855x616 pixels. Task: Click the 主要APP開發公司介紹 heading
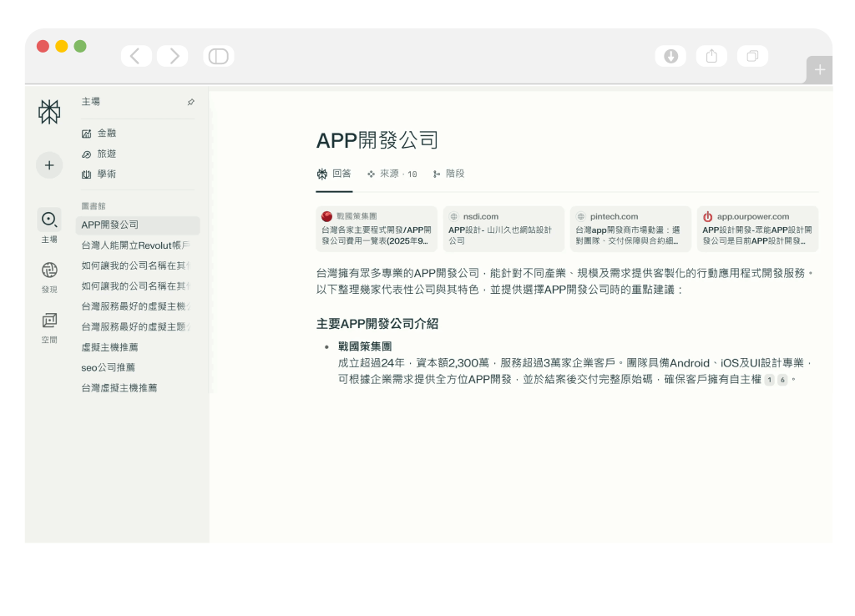pyautogui.click(x=377, y=324)
